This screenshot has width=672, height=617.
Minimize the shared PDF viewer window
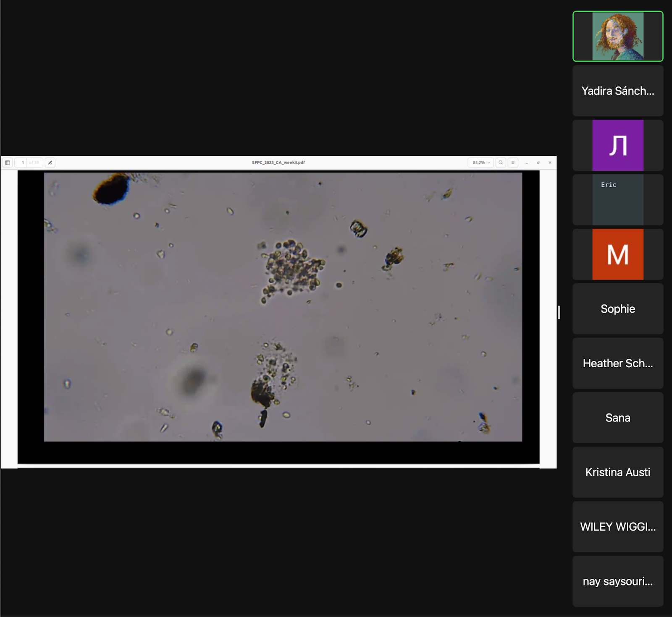click(x=527, y=162)
